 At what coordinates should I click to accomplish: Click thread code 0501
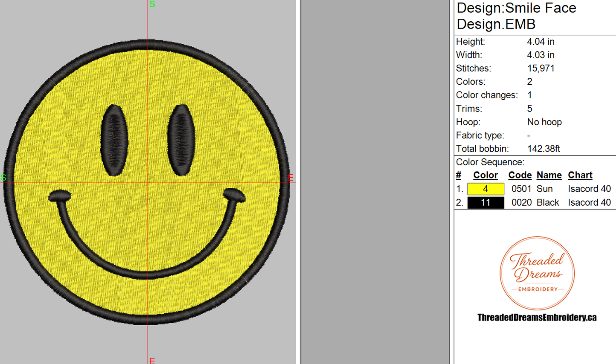coord(521,189)
